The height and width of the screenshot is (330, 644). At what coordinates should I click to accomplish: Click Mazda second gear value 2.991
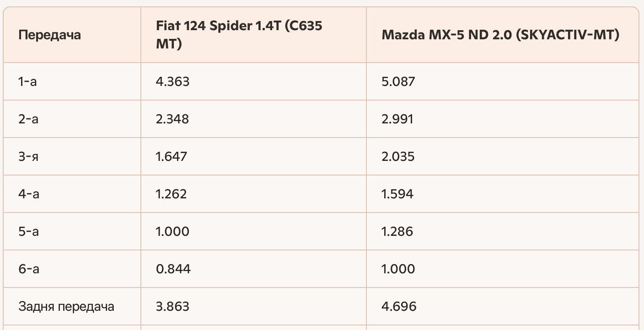pyautogui.click(x=397, y=119)
